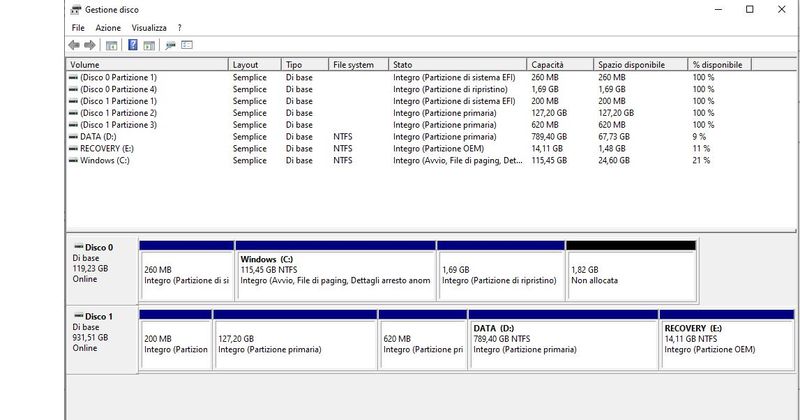Click the drive icon beside Windows (C:)
Image resolution: width=800 pixels, height=420 pixels.
point(73,160)
